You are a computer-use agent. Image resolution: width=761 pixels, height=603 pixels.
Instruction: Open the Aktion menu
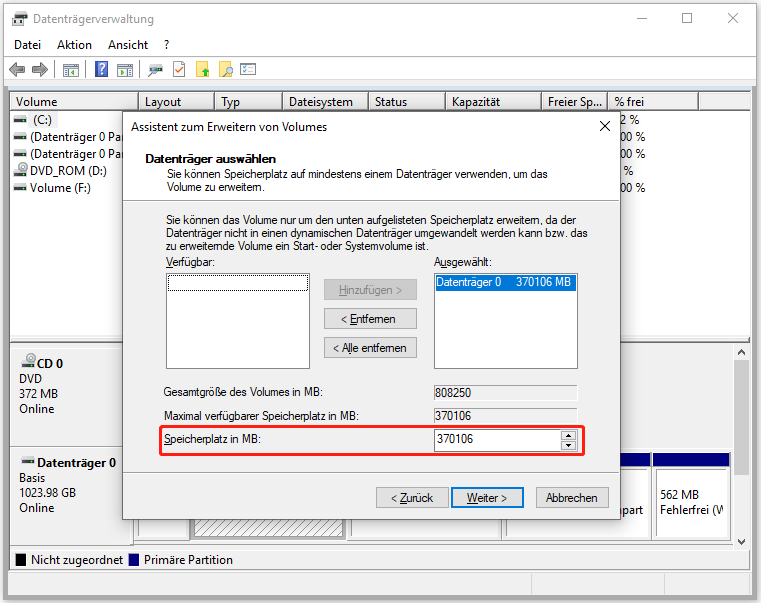coord(74,45)
